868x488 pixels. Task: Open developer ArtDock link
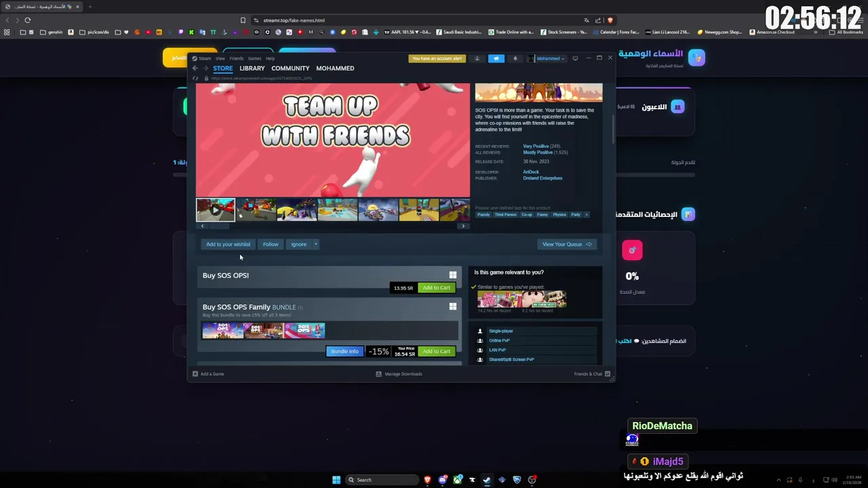coord(531,172)
